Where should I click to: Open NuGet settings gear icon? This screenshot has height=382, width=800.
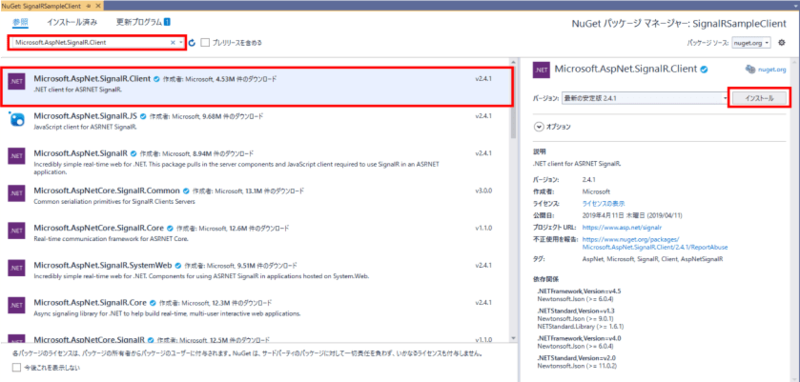(781, 43)
